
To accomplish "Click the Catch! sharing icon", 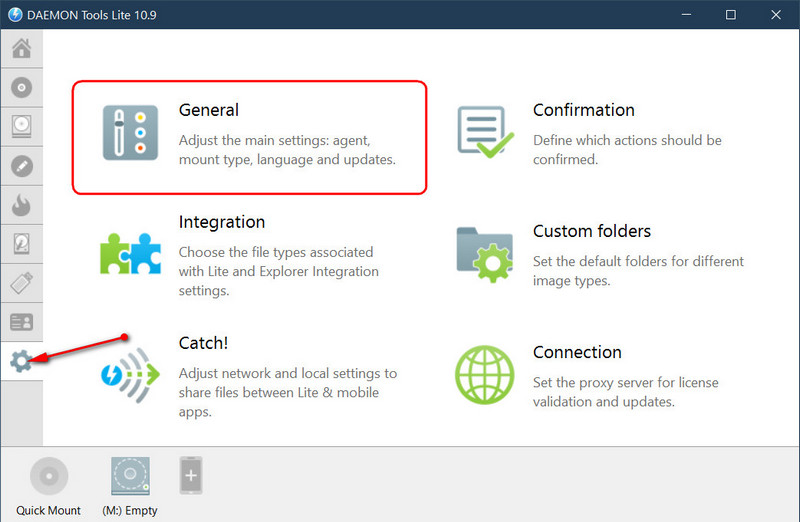I will tap(130, 376).
